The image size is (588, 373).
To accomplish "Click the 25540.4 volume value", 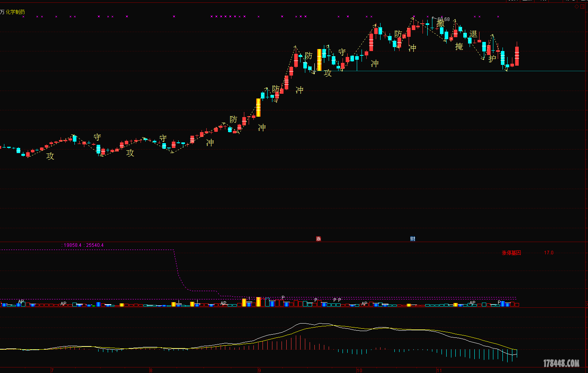I will [x=95, y=245].
